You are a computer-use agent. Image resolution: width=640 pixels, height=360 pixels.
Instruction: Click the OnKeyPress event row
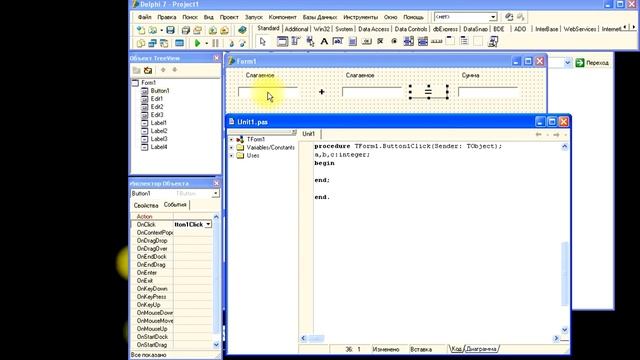(x=171, y=297)
